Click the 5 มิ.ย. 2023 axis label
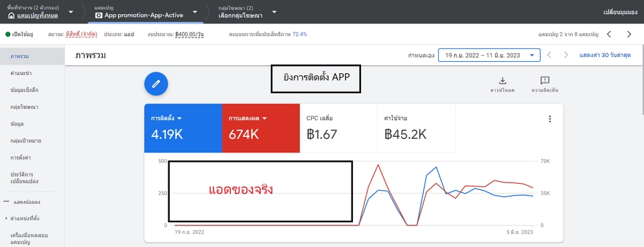The height and width of the screenshot is (247, 644). click(521, 232)
